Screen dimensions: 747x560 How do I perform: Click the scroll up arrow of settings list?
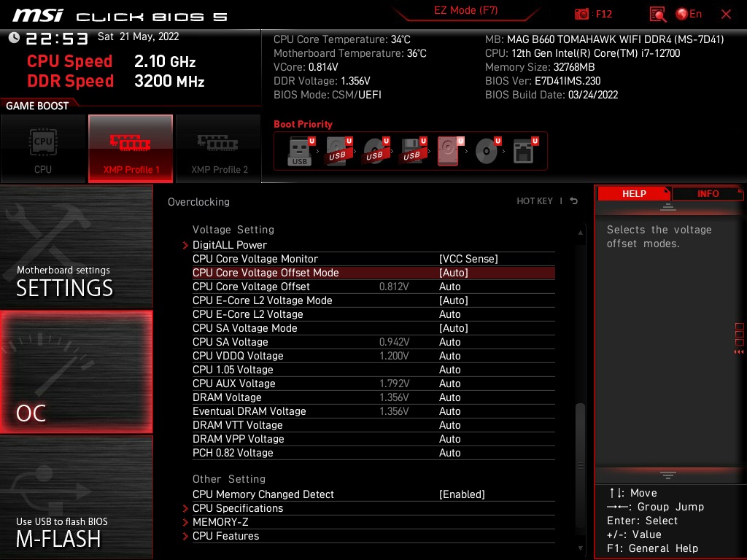click(580, 233)
